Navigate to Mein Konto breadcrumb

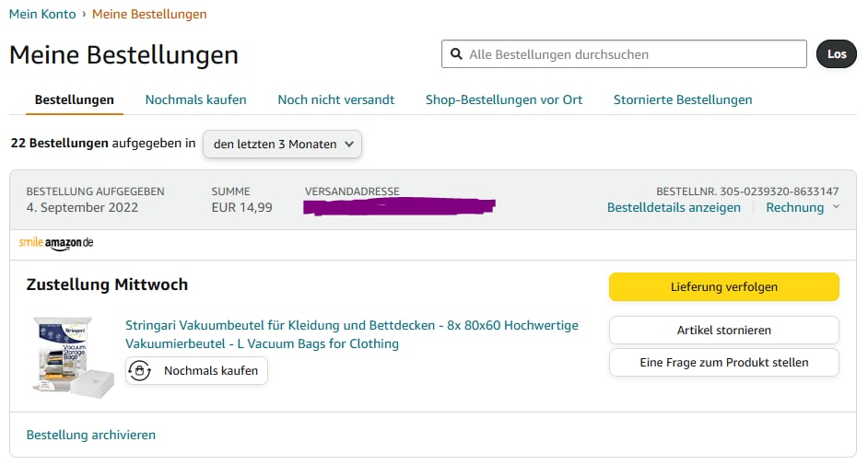pos(42,14)
